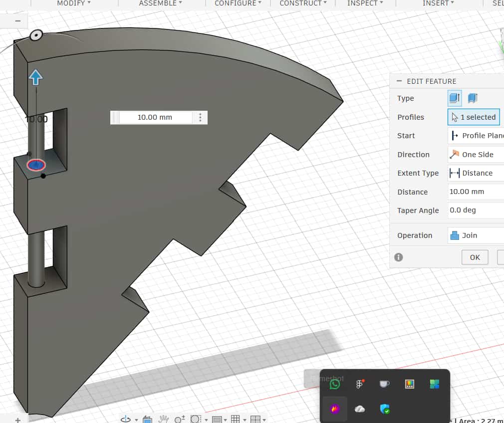Click the blue extrude distance arrow manipulator

pos(35,77)
